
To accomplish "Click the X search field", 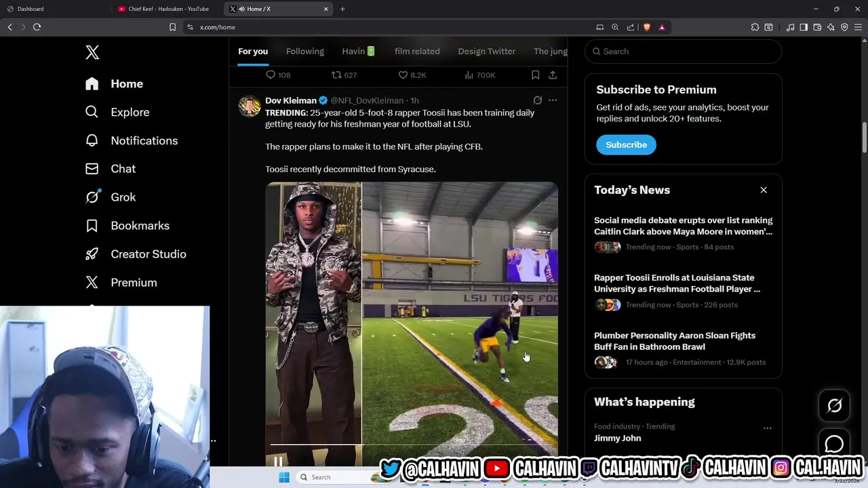I will click(683, 52).
